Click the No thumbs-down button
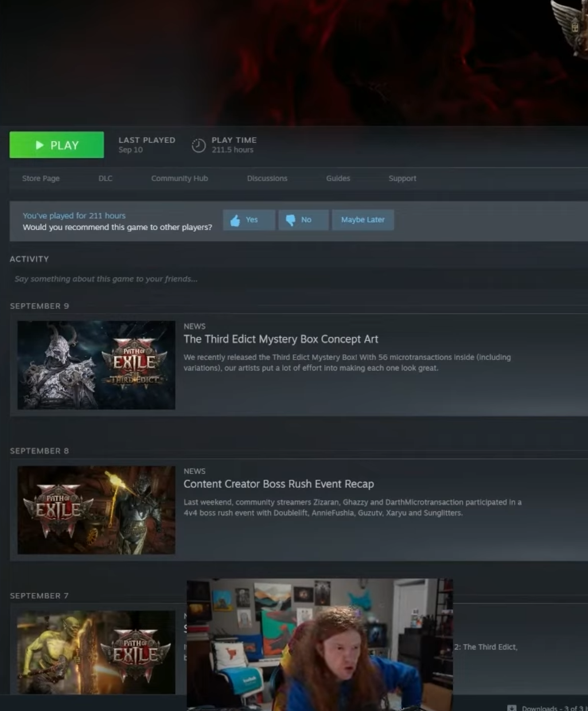Screen dimensions: 588x711 [x=303, y=220]
